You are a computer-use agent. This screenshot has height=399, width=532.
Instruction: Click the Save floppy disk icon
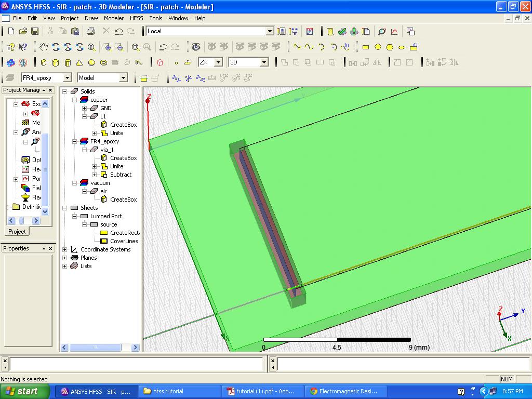(35, 31)
